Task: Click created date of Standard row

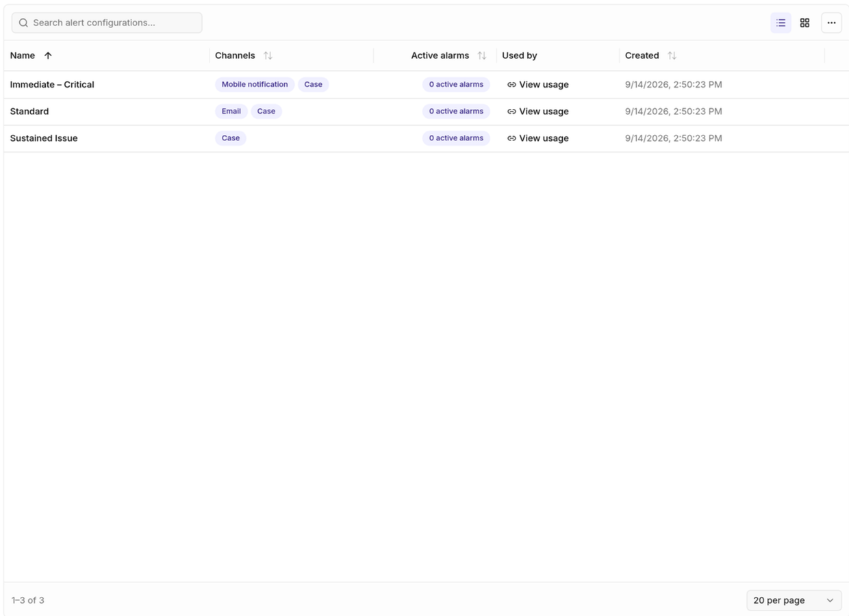Action: (x=674, y=112)
